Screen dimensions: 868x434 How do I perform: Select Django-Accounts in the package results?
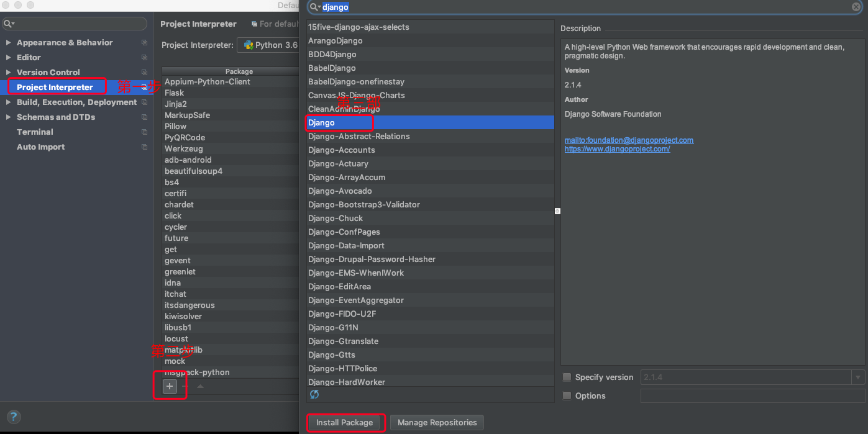[342, 150]
